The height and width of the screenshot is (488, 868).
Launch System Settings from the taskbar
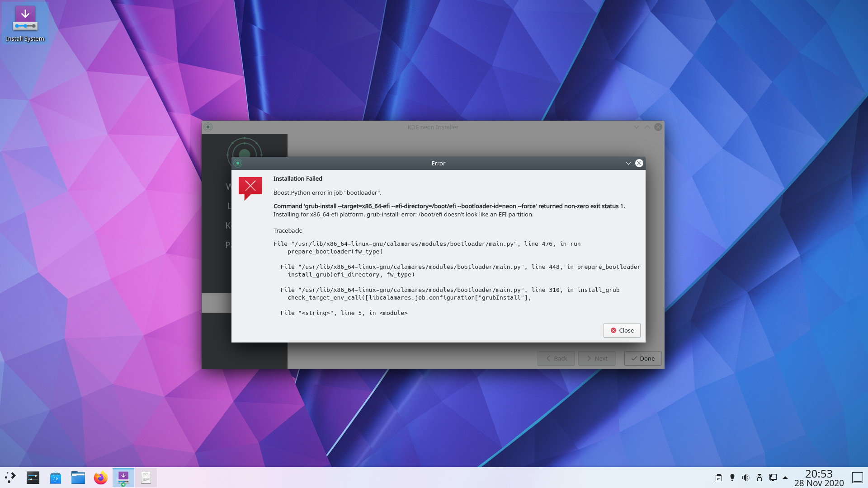[x=32, y=477]
